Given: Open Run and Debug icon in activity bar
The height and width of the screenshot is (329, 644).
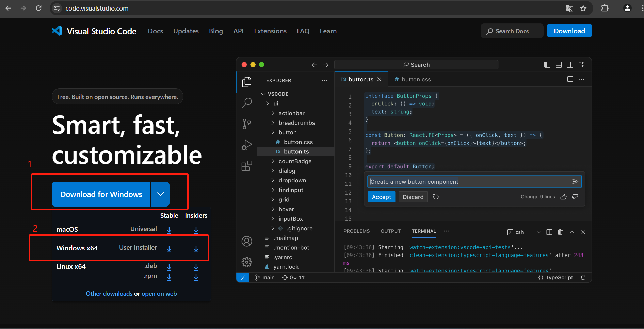Looking at the screenshot, I should [x=247, y=145].
